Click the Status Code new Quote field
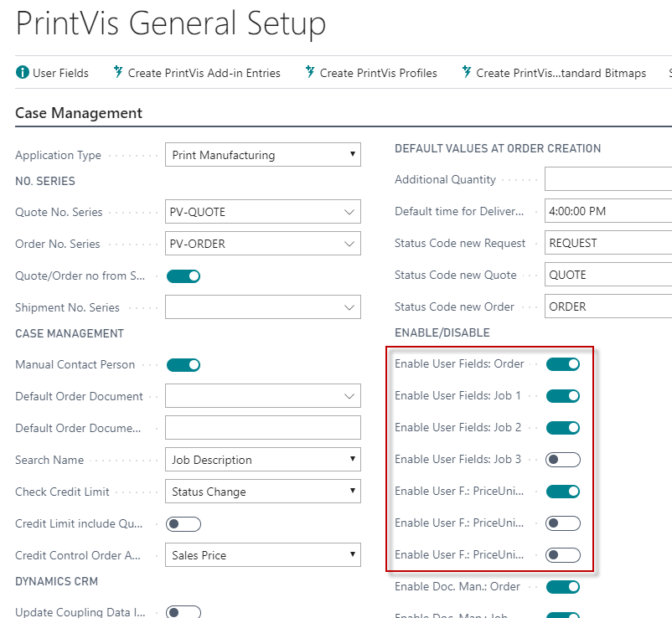This screenshot has height=618, width=672. 608,275
